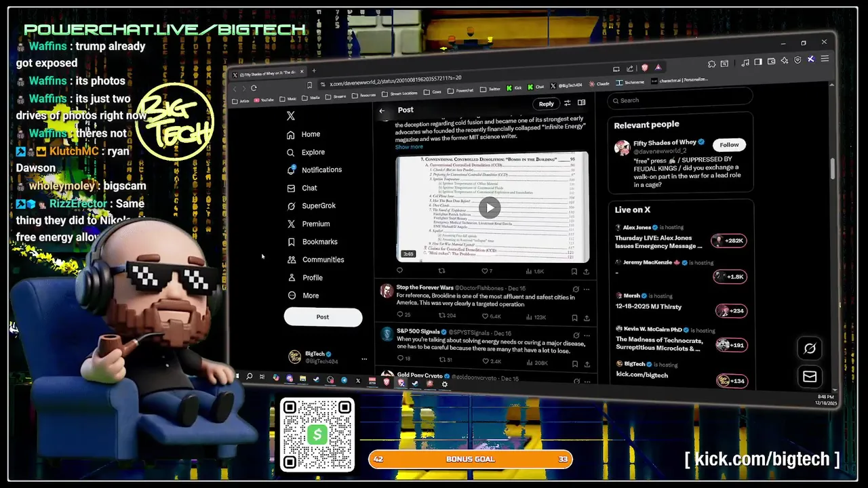Click the X logo above Home

tap(291, 116)
